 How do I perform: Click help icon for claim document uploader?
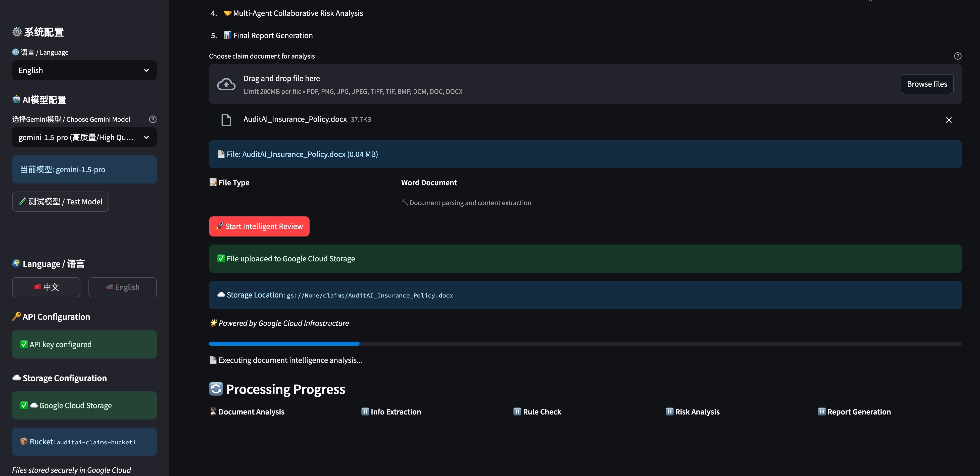tap(958, 56)
